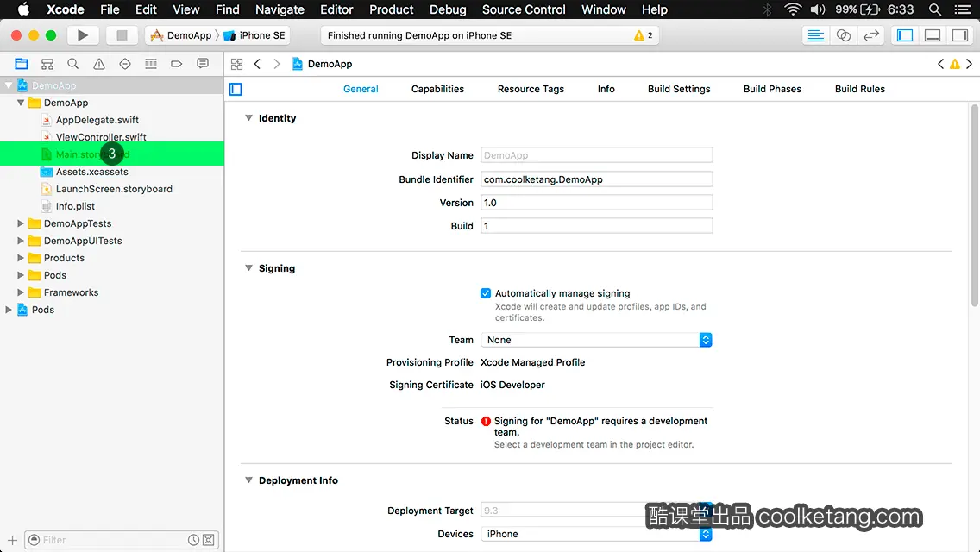980x552 pixels.
Task: Switch to the Build Settings tab
Action: [679, 89]
